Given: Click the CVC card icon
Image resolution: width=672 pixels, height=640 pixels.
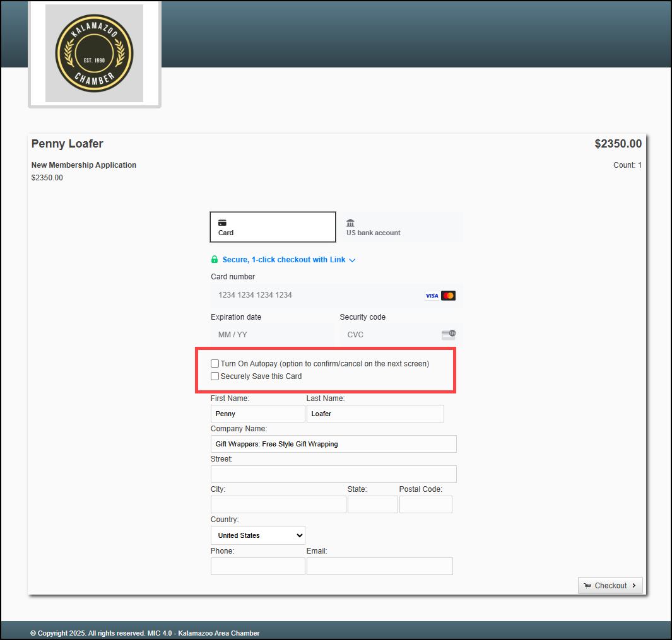Looking at the screenshot, I should click(448, 334).
